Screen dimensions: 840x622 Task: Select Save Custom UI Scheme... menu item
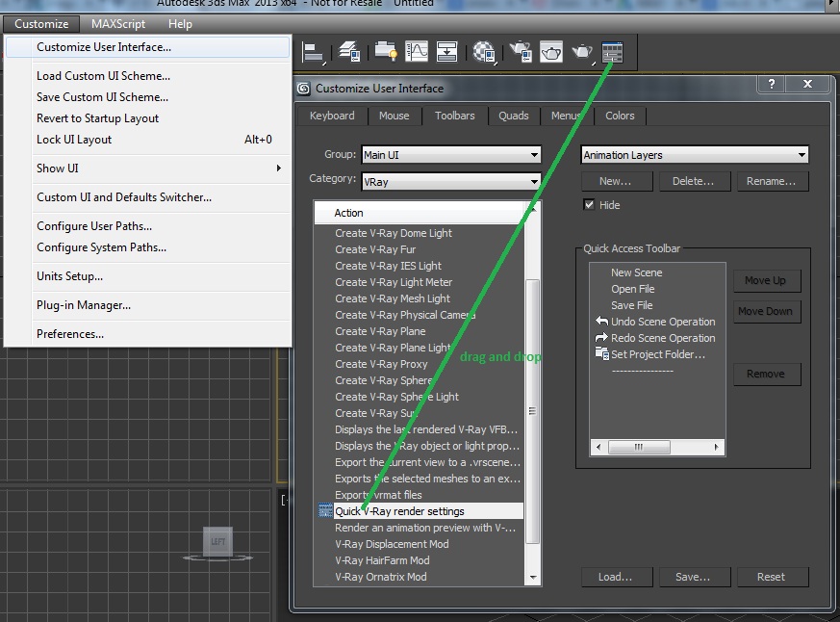[x=148, y=97]
